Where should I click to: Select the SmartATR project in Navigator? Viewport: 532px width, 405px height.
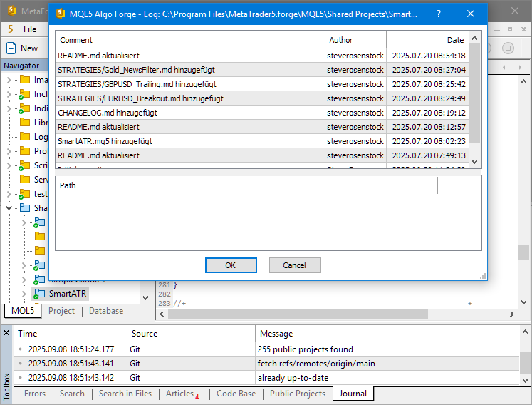68,294
